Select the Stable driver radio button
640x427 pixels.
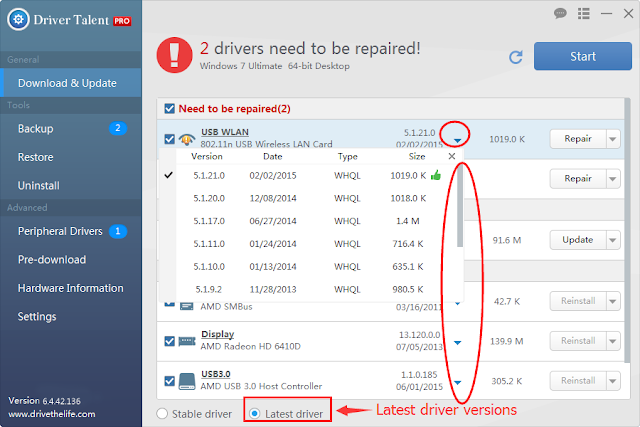point(162,414)
